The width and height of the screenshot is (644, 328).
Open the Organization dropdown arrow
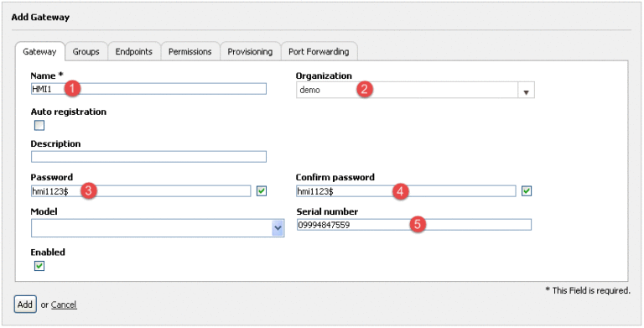tap(526, 90)
